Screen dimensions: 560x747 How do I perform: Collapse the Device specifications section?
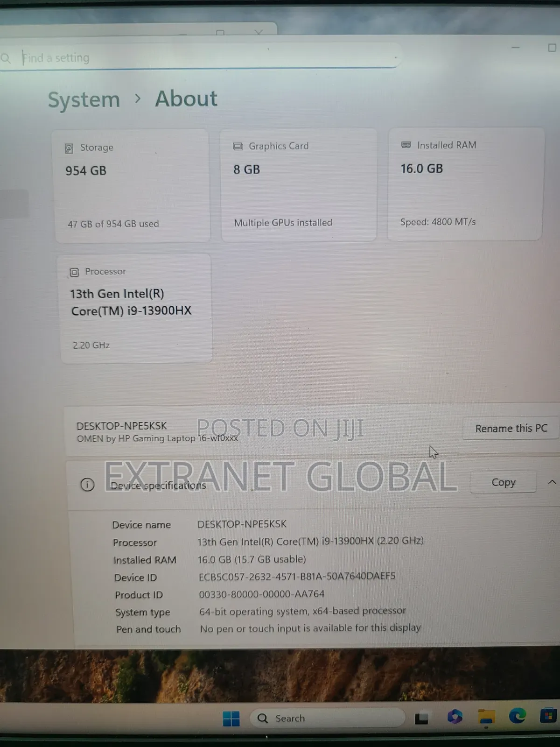coord(552,482)
